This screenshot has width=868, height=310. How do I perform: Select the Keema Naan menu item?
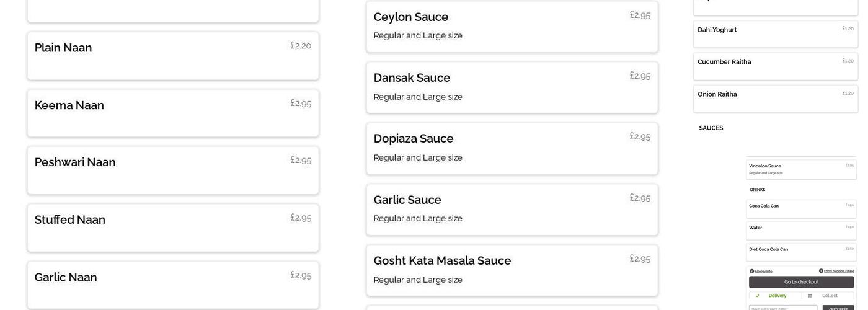point(173,113)
